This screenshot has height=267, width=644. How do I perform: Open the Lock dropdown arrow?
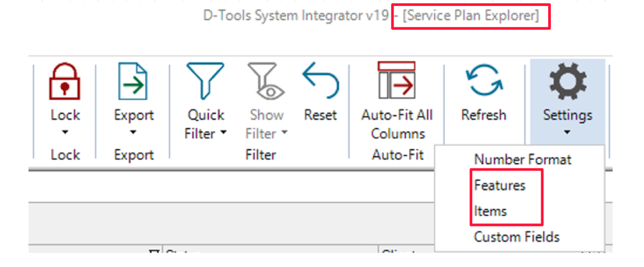tap(65, 132)
